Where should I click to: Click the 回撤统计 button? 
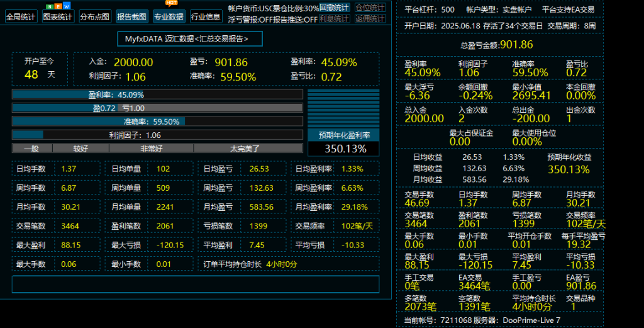click(335, 8)
